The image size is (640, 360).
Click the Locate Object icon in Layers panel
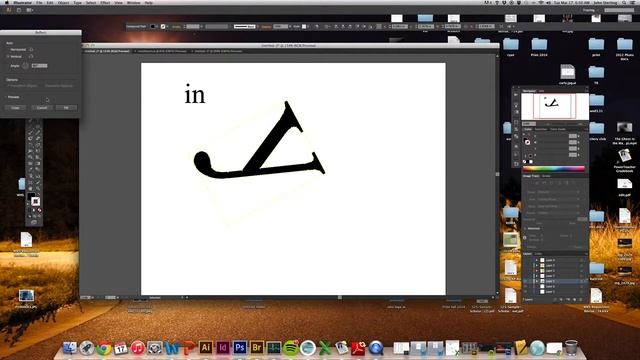[555, 300]
